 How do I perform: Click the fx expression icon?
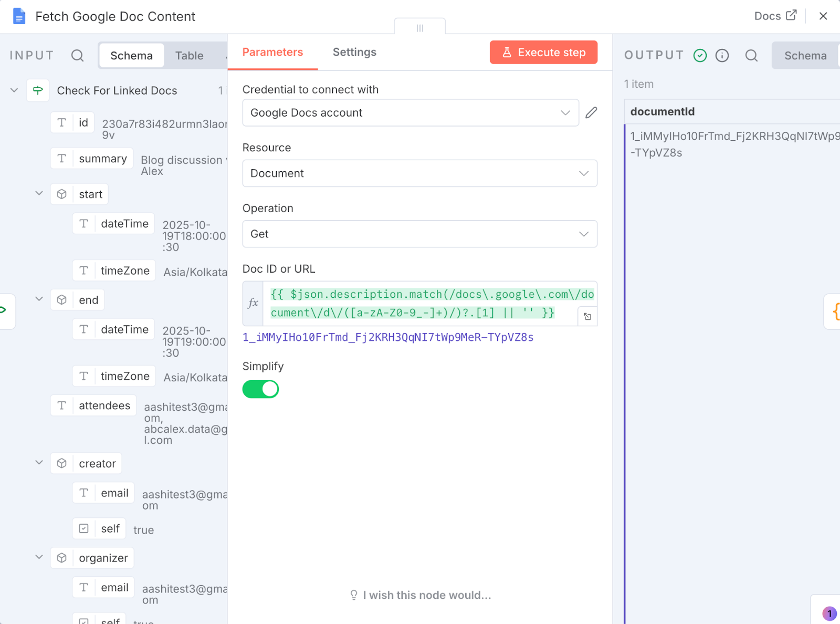pyautogui.click(x=253, y=303)
